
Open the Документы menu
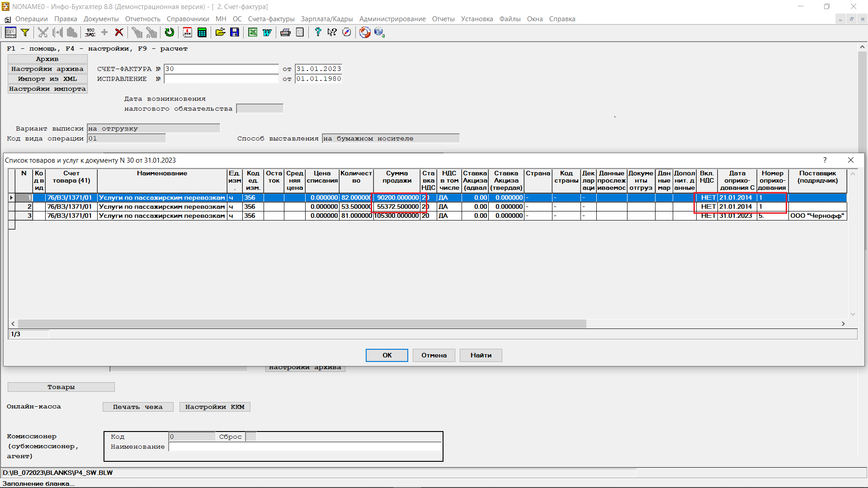point(101,19)
